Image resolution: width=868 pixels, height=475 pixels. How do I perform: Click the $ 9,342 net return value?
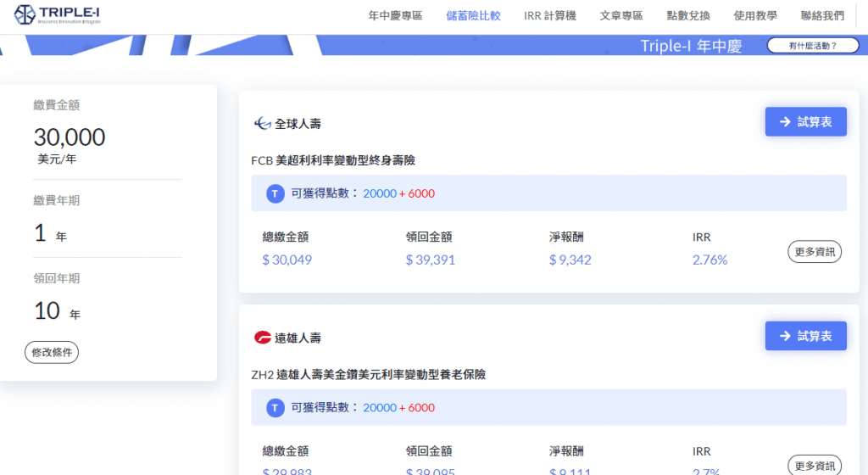570,260
